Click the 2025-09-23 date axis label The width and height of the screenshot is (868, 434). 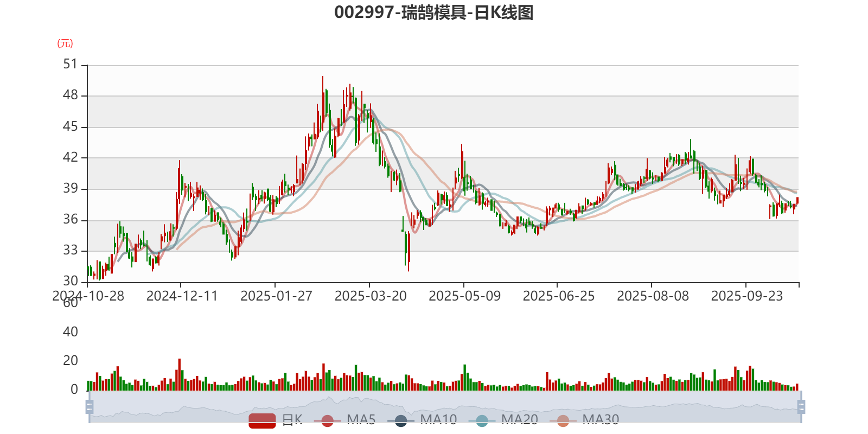747,296
